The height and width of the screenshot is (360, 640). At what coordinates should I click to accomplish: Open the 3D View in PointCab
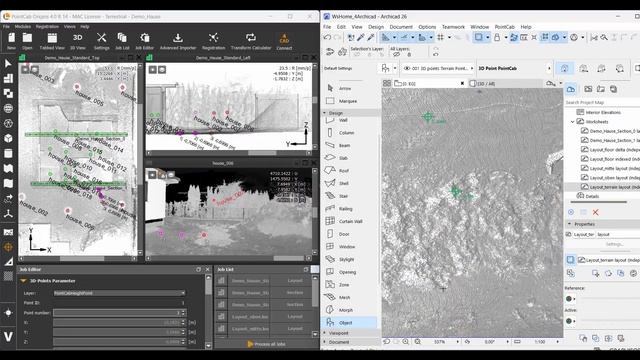pyautogui.click(x=78, y=41)
